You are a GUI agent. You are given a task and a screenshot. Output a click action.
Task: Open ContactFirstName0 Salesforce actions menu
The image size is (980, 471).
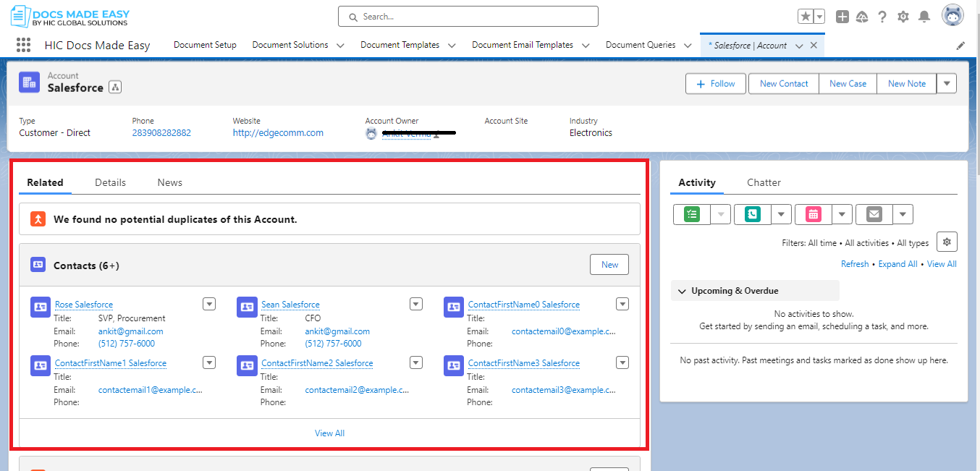[x=622, y=304]
